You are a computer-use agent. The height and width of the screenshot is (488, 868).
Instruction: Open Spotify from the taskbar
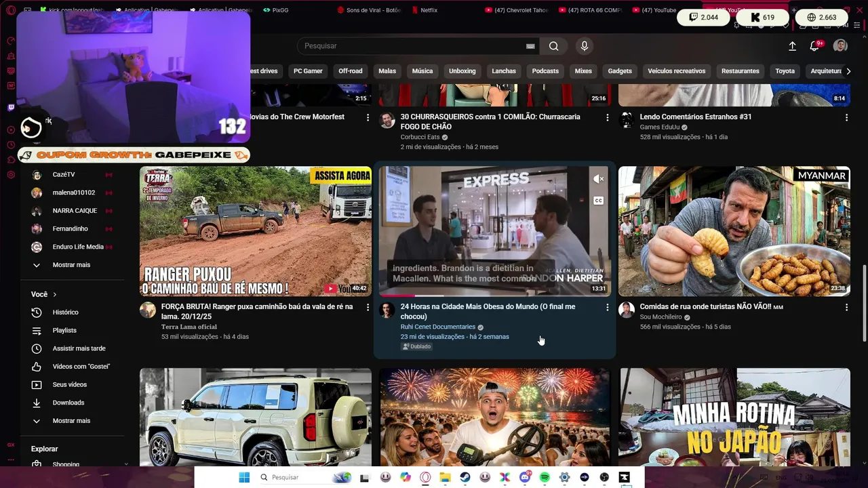click(545, 477)
